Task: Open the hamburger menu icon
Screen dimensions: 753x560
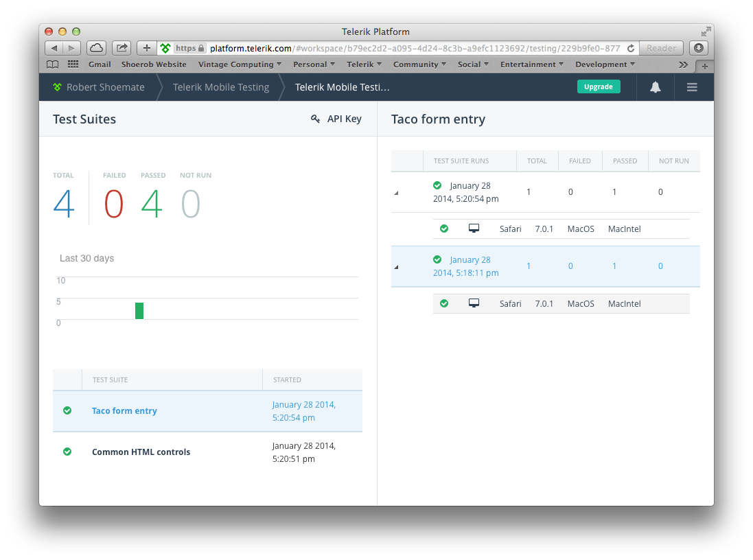Action: (x=692, y=87)
